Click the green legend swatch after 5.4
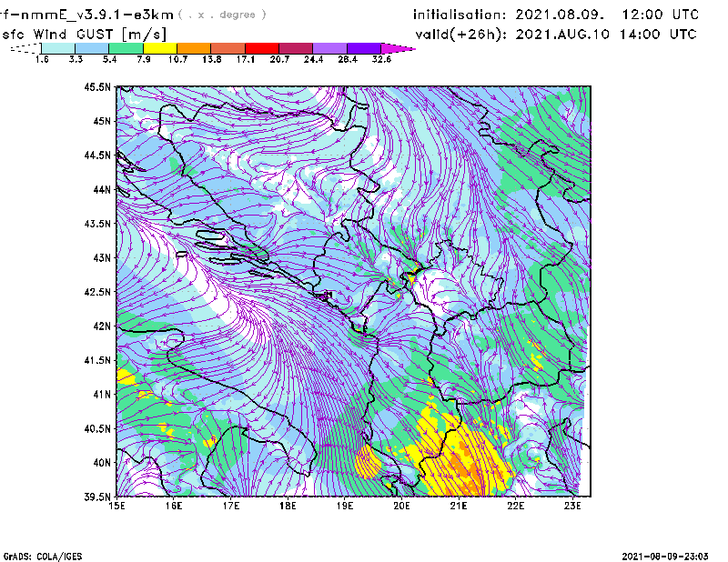This screenshot has height=562, width=728. 126,48
